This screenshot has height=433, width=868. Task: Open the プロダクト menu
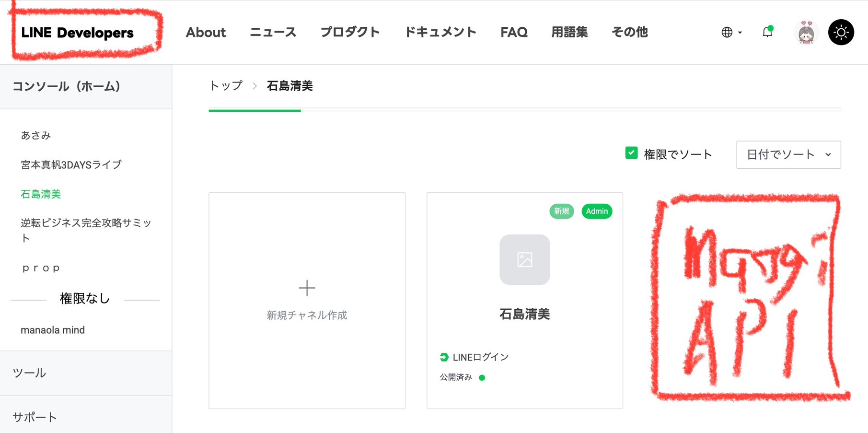tap(350, 32)
